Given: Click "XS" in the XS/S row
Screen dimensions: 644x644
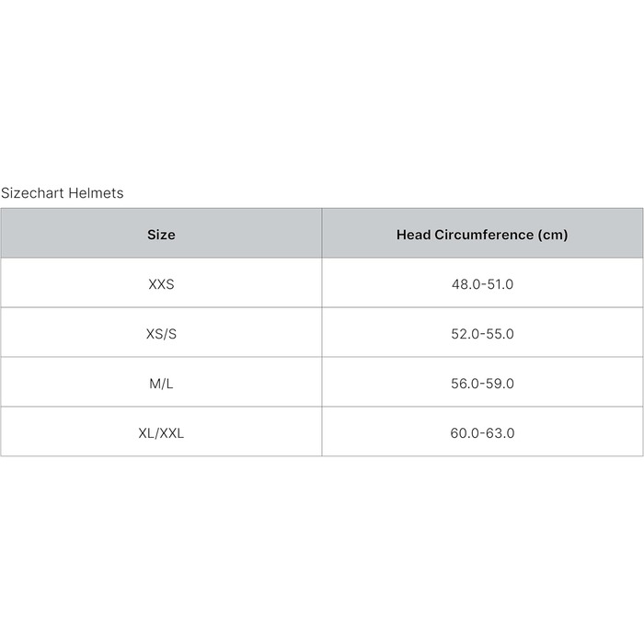Looking at the screenshot, I should pos(154,334).
